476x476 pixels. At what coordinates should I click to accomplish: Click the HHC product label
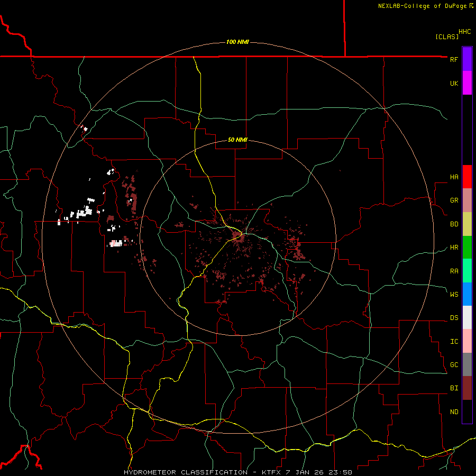click(x=465, y=32)
